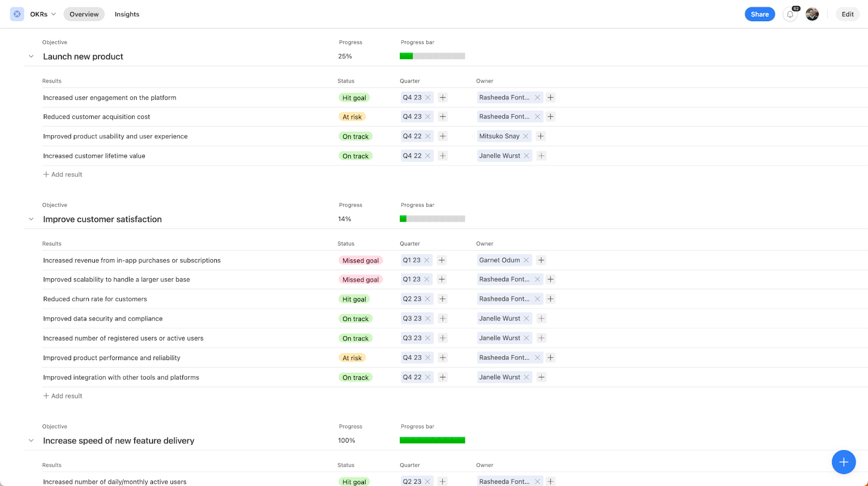Click the Launch new product progress bar
Viewport: 868px width, 486px height.
pyautogui.click(x=432, y=56)
